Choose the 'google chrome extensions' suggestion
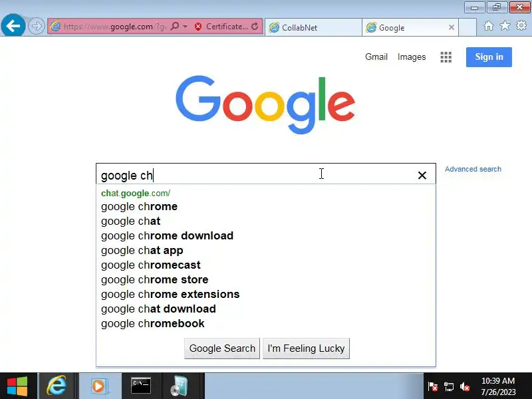The width and height of the screenshot is (532, 399). (x=265, y=294)
